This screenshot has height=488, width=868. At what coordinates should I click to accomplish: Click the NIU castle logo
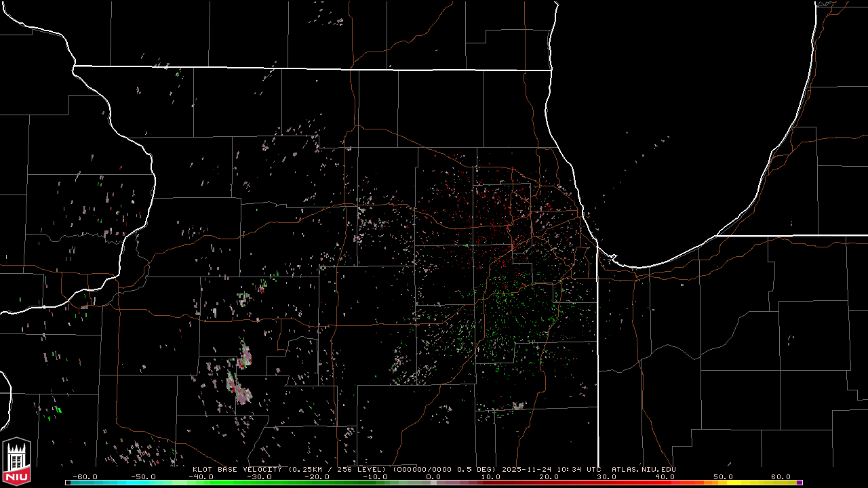(x=16, y=463)
